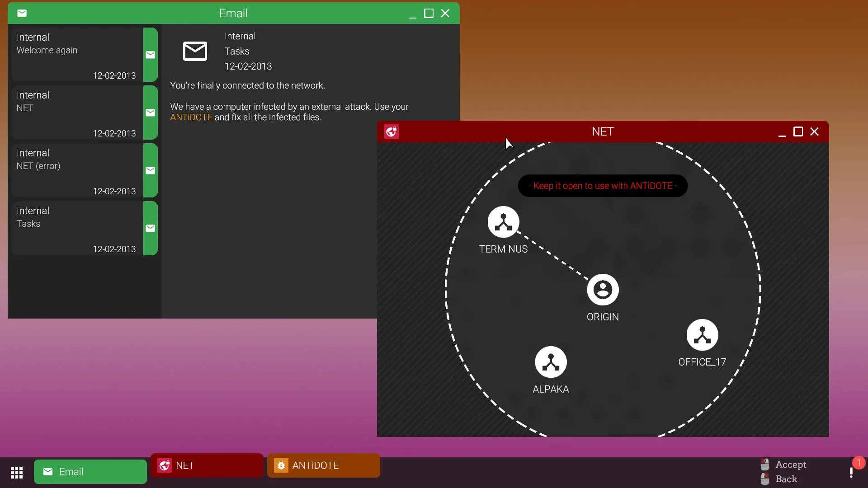Open the Internal NET email
The image size is (868, 488).
[77, 113]
